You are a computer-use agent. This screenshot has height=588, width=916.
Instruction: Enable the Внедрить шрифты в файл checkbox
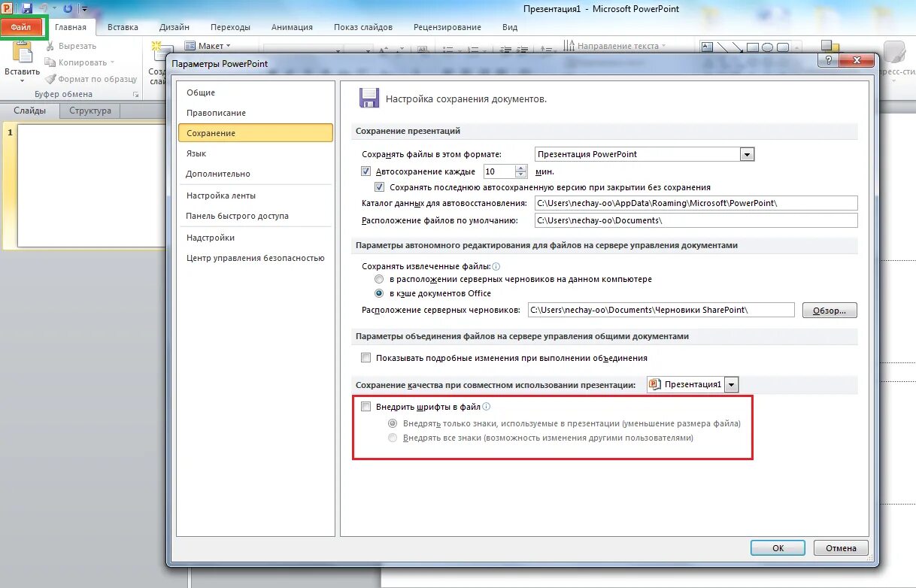coord(366,407)
